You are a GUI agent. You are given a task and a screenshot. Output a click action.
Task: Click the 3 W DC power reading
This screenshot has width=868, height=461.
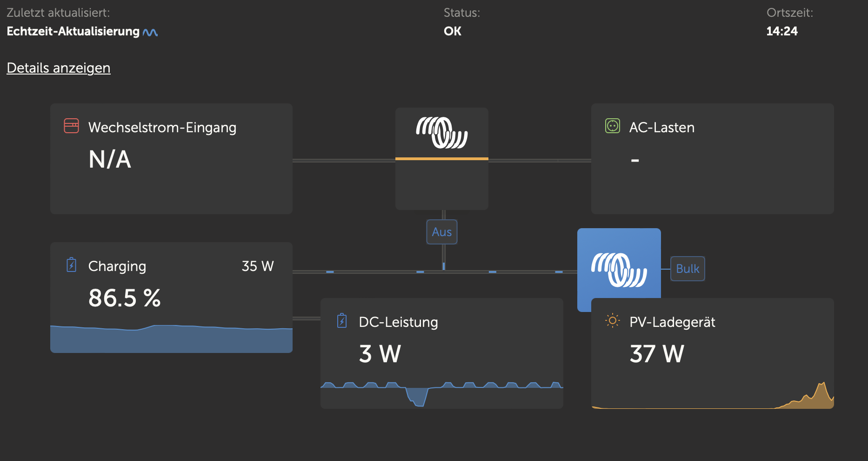point(380,354)
